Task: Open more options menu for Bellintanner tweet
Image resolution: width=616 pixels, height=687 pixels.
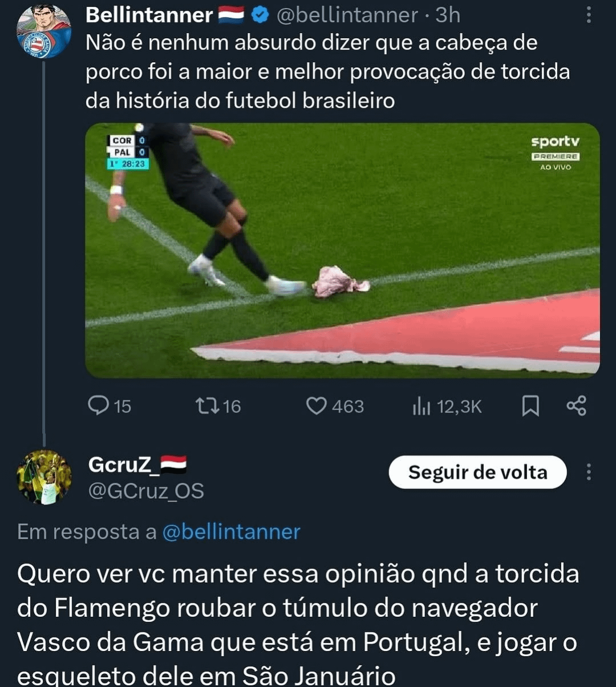Action: 589,15
